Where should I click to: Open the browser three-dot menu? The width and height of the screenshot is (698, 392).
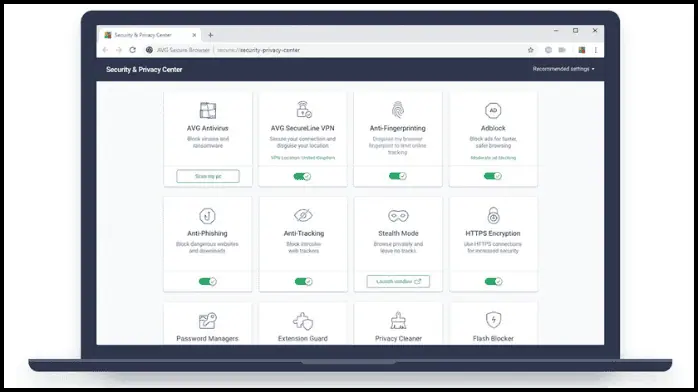[596, 50]
